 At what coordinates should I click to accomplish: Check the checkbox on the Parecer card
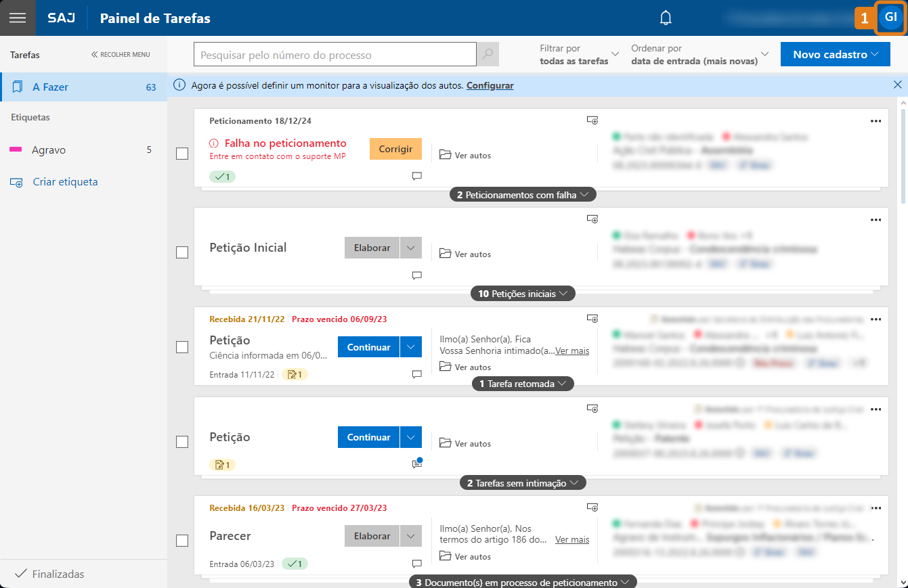point(181,540)
